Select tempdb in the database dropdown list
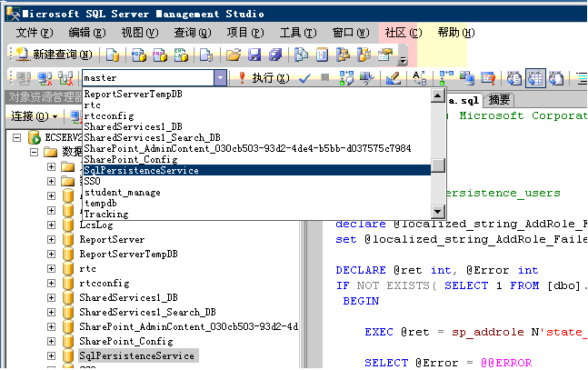Screen dimensions: 588x370 pyautogui.click(x=257, y=204)
